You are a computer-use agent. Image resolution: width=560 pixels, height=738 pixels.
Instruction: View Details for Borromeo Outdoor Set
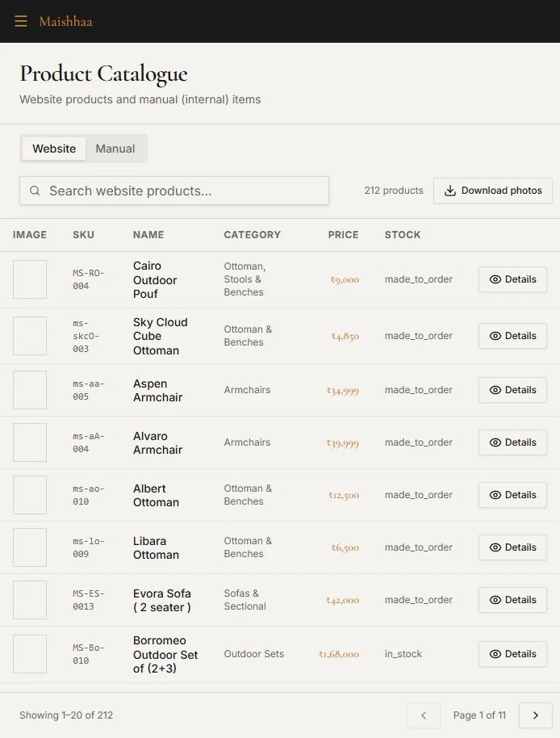pyautogui.click(x=512, y=654)
